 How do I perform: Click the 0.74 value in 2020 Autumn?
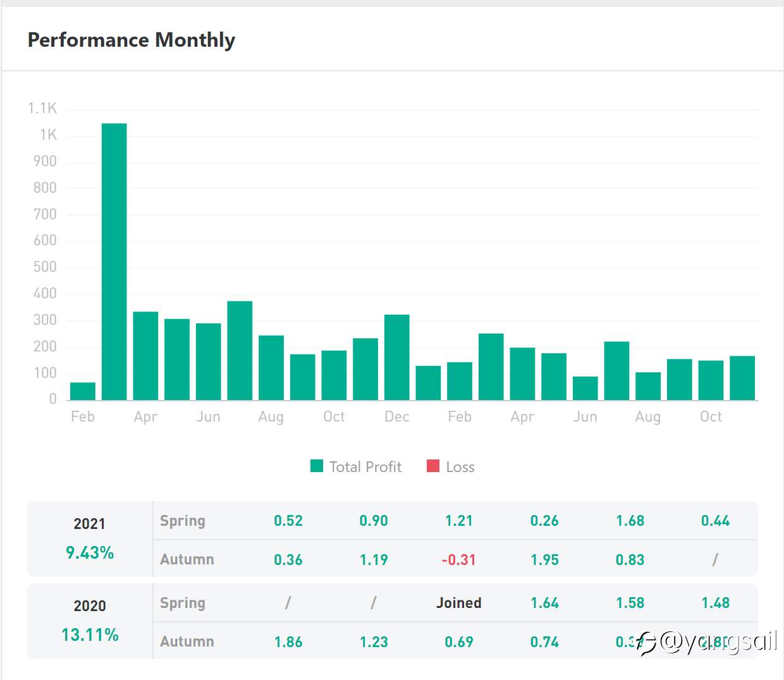coord(544,642)
